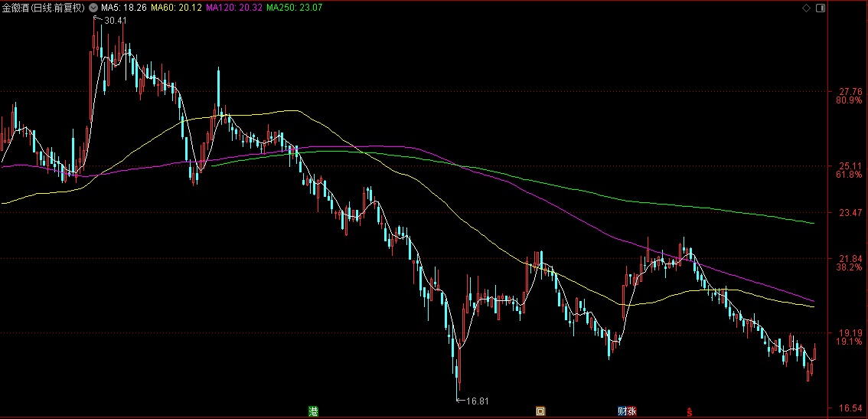Click the diamond icon at top right
868x419 pixels.
click(x=805, y=8)
